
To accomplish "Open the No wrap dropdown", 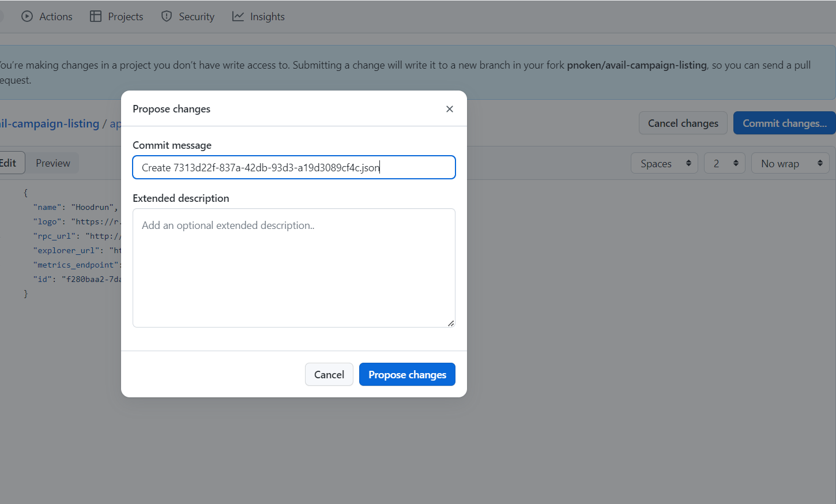I will tap(790, 163).
